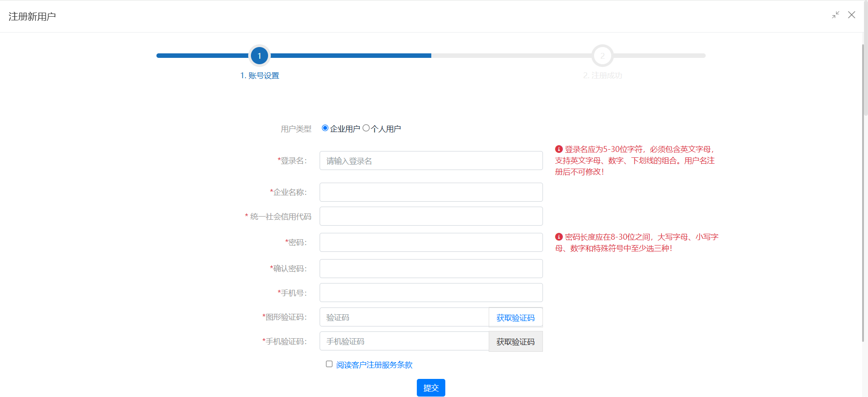The image size is (868, 397).
Task: Click the *登录名： label
Action: (x=292, y=161)
